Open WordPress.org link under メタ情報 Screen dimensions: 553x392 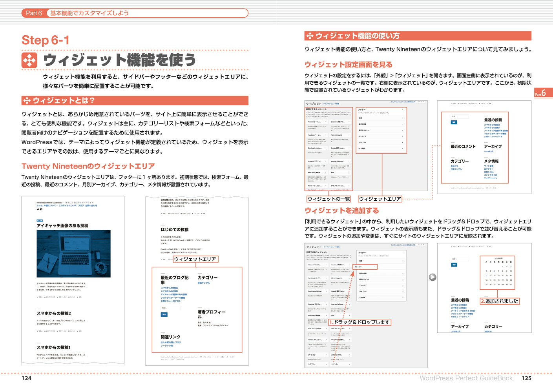click(491, 178)
